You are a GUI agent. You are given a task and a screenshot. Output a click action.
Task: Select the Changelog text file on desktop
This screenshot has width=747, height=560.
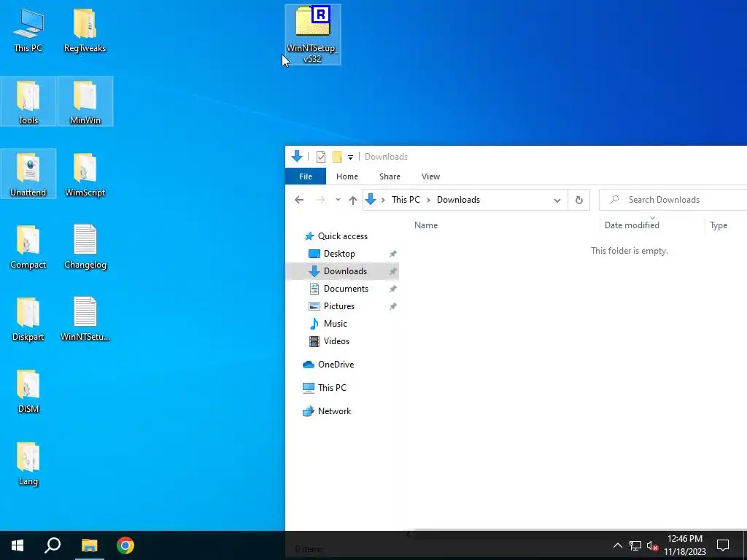(x=85, y=246)
